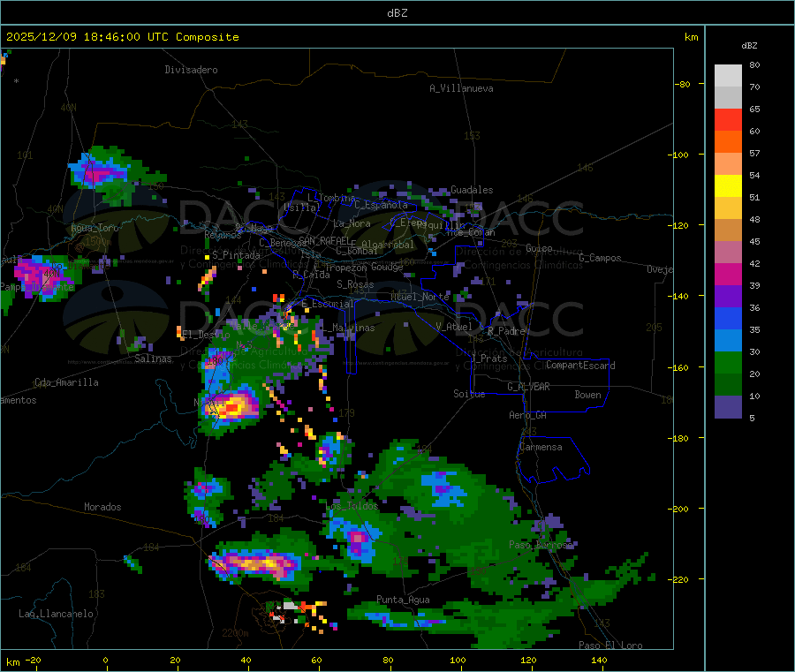Click the Paso_Barroso location label
This screenshot has width=795, height=672.
pyautogui.click(x=541, y=545)
